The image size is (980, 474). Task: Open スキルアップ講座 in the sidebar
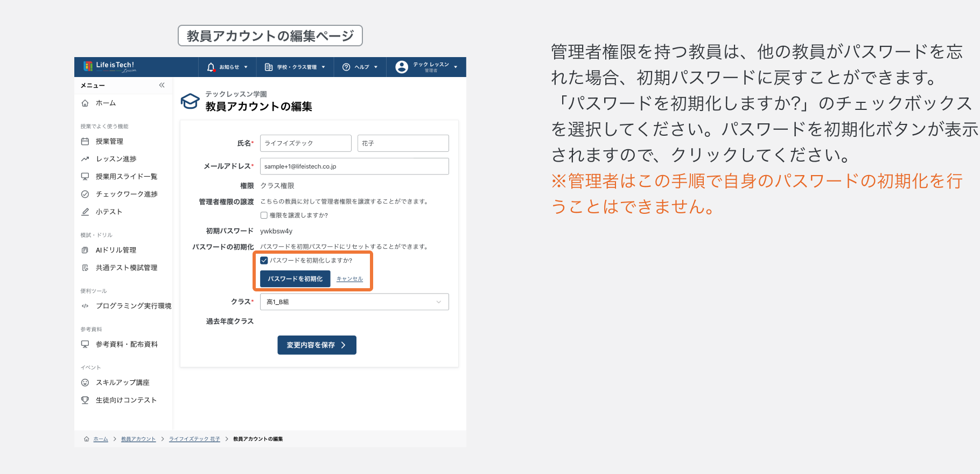click(x=123, y=383)
